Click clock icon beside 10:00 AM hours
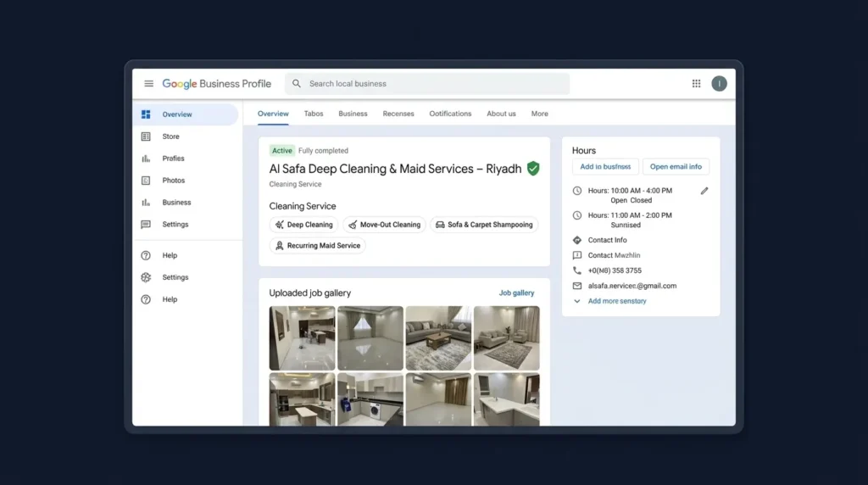 576,191
